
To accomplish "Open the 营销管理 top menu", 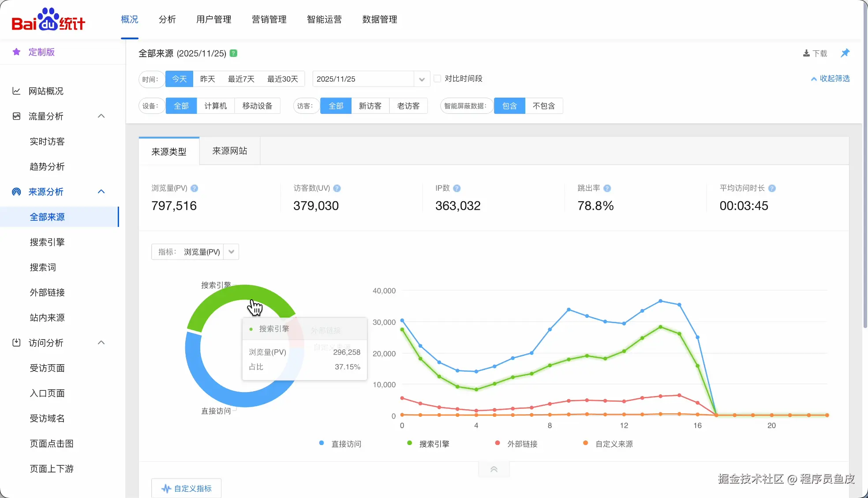I will click(x=269, y=19).
